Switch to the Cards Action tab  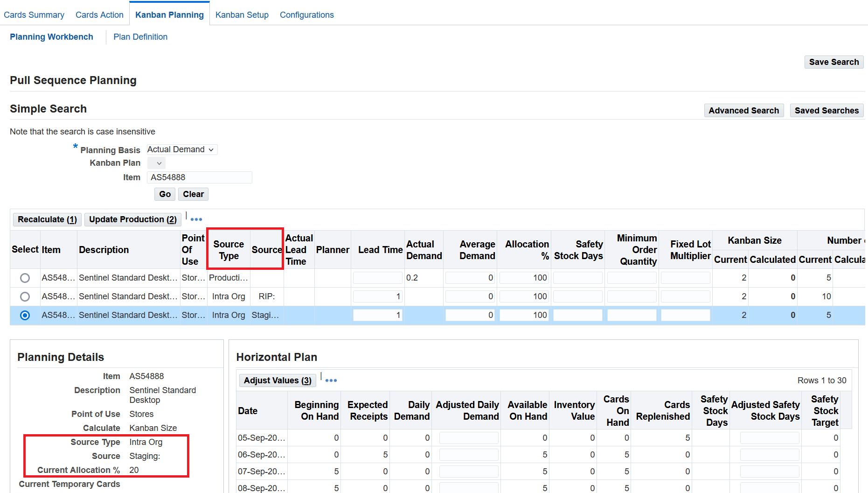point(99,15)
